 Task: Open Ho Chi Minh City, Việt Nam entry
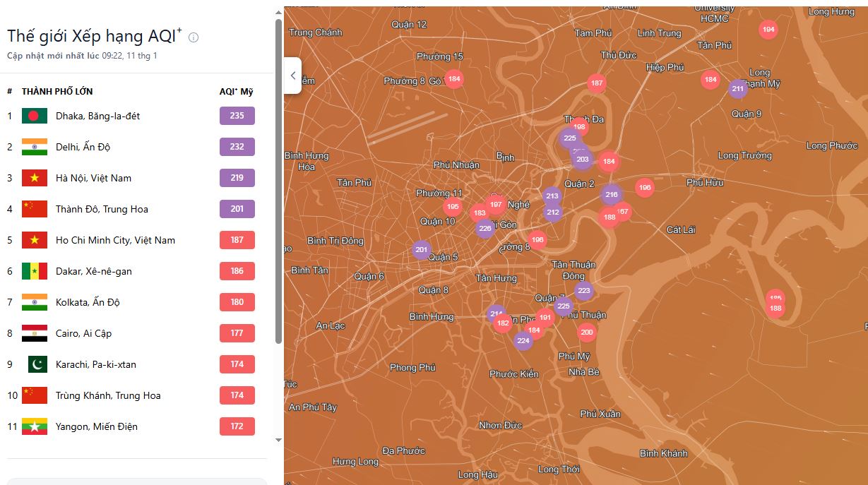click(115, 240)
